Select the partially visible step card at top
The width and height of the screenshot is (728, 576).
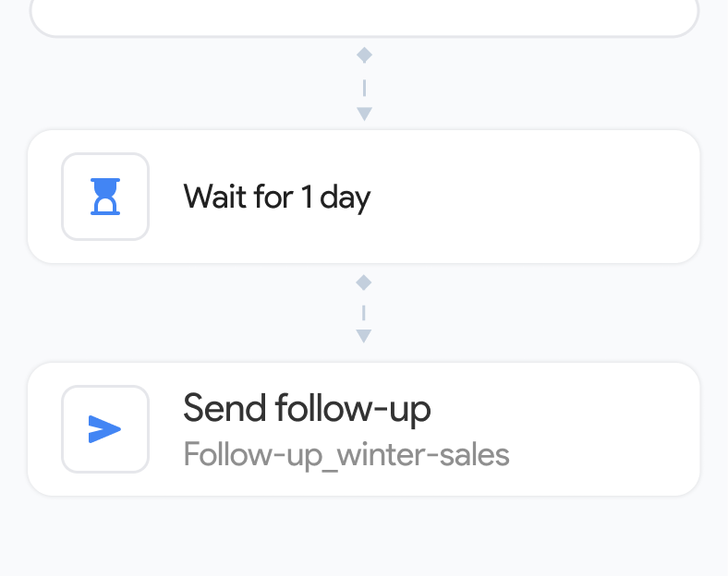click(x=364, y=17)
